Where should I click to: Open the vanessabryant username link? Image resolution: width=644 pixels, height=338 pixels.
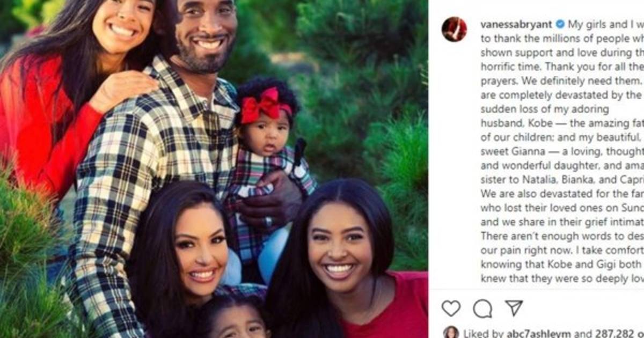pos(517,24)
